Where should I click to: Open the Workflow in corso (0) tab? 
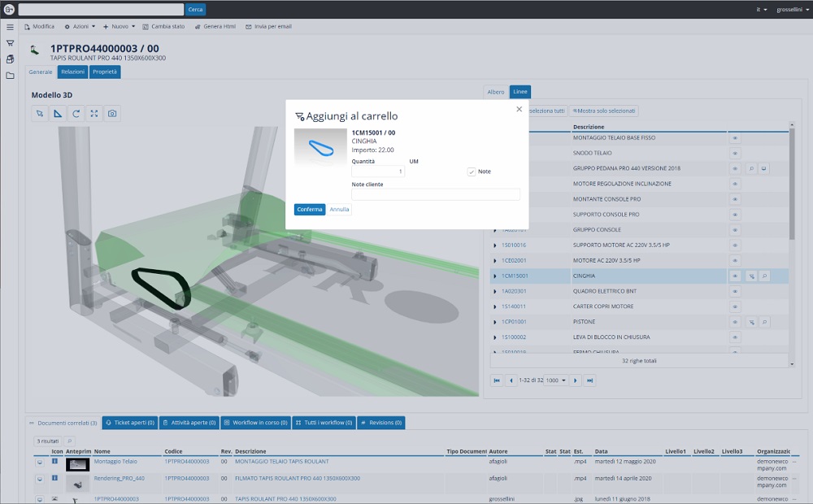click(255, 423)
